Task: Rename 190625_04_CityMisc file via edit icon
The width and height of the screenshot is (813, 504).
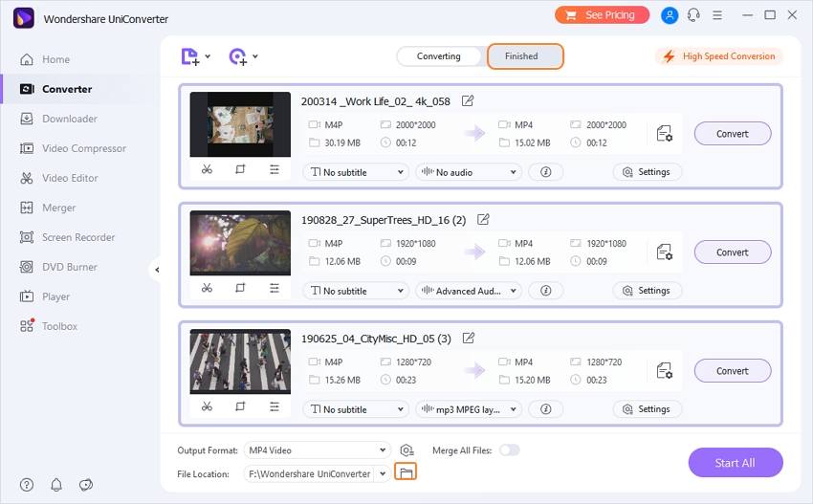Action: coord(469,339)
